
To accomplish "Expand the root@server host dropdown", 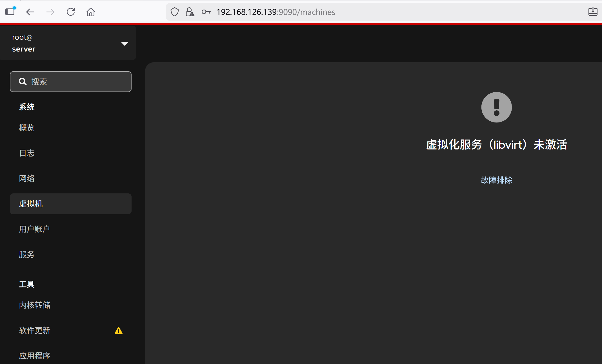I will click(125, 43).
